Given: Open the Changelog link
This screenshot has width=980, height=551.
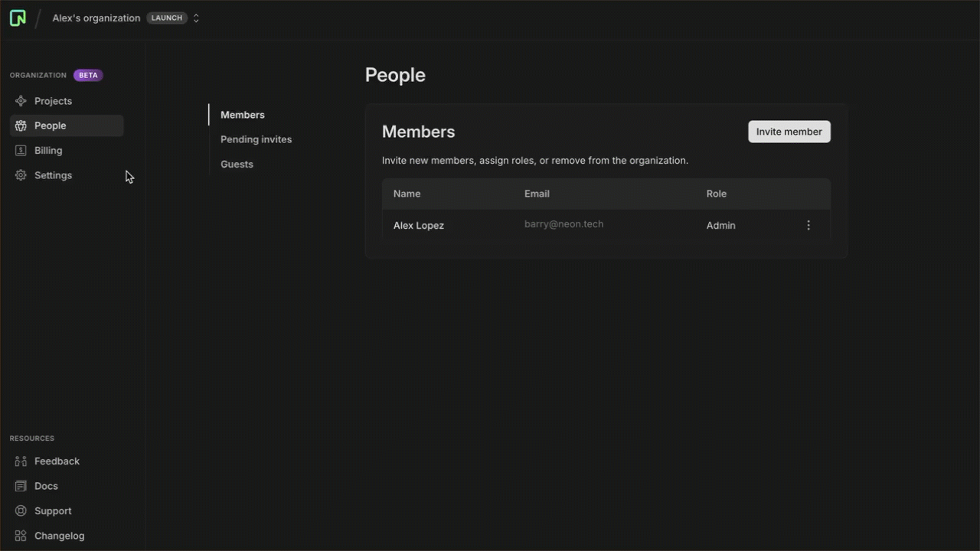Looking at the screenshot, I should point(59,536).
